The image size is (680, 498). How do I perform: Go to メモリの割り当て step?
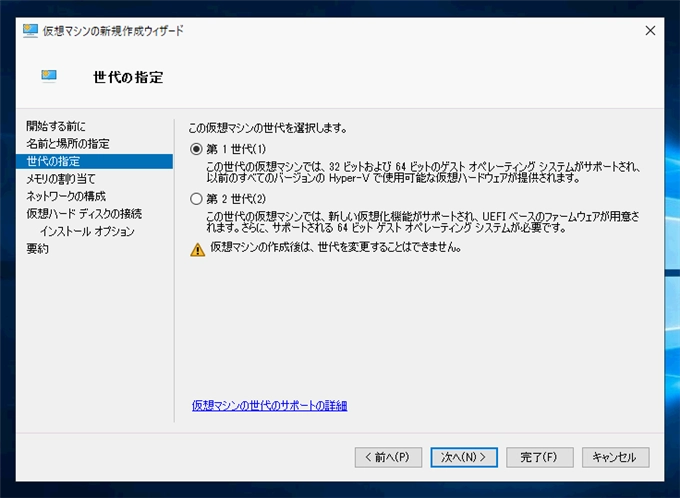pyautogui.click(x=61, y=179)
